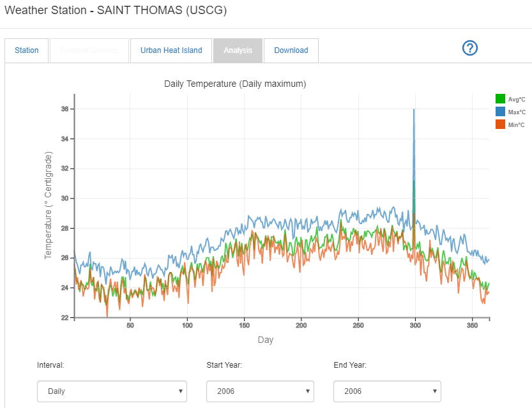Switch to the Station tab

click(26, 50)
